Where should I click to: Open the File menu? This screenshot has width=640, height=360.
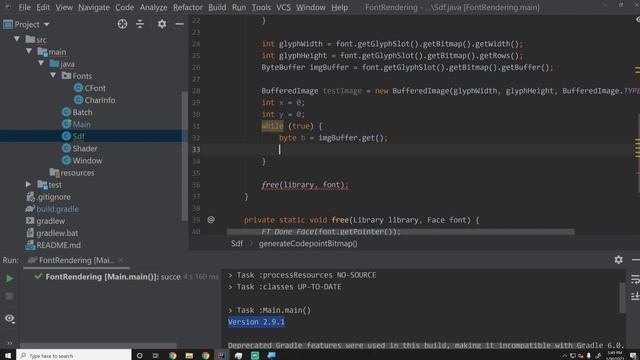(x=24, y=7)
